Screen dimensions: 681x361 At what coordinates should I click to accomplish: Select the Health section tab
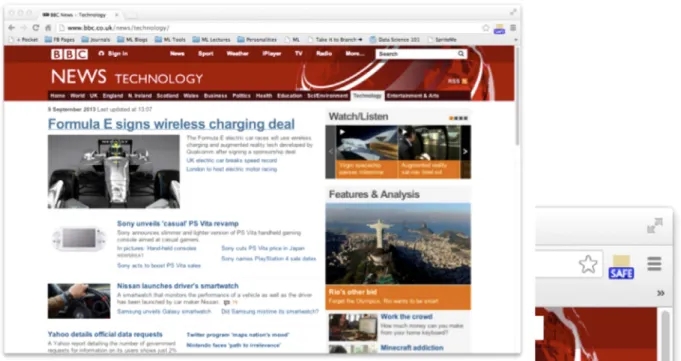pyautogui.click(x=264, y=96)
